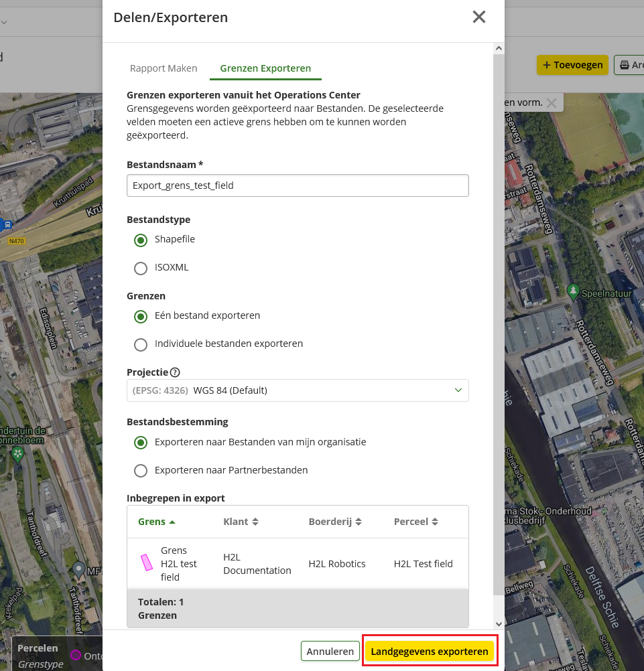
Task: Select the Grenzen Exporteren tab
Action: (265, 68)
